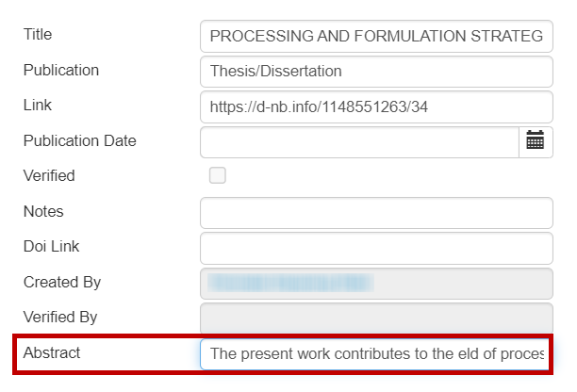The image size is (577, 392).
Task: Click the Notes label
Action: pyautogui.click(x=43, y=211)
